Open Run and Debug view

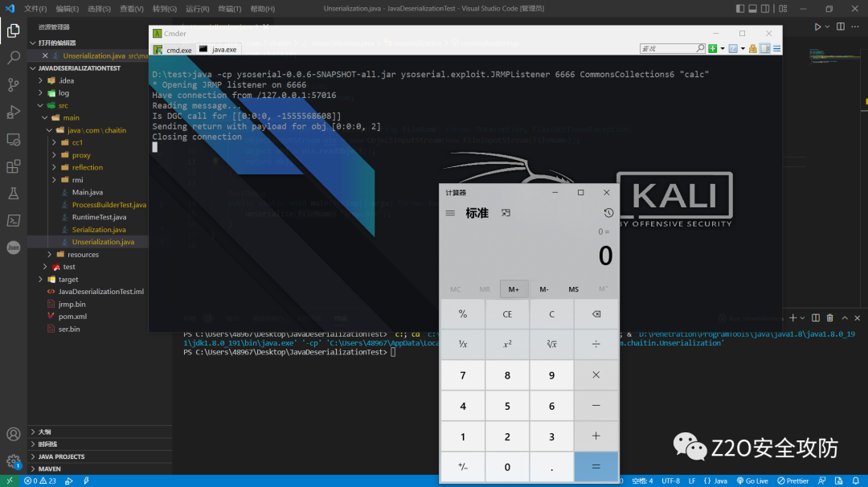[14, 112]
